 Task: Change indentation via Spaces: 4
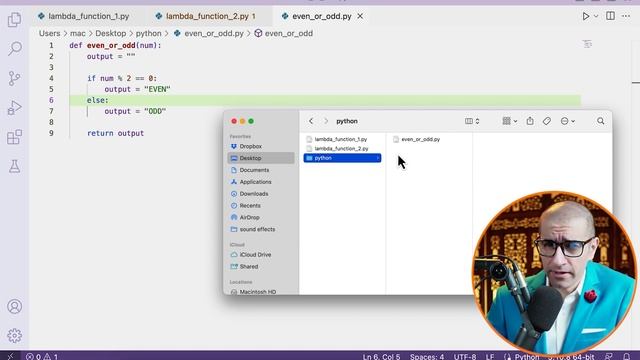(x=427, y=356)
